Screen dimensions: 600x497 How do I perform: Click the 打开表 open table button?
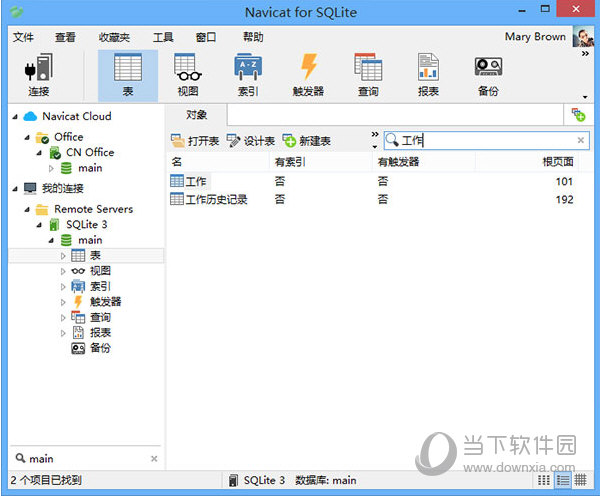(x=195, y=141)
